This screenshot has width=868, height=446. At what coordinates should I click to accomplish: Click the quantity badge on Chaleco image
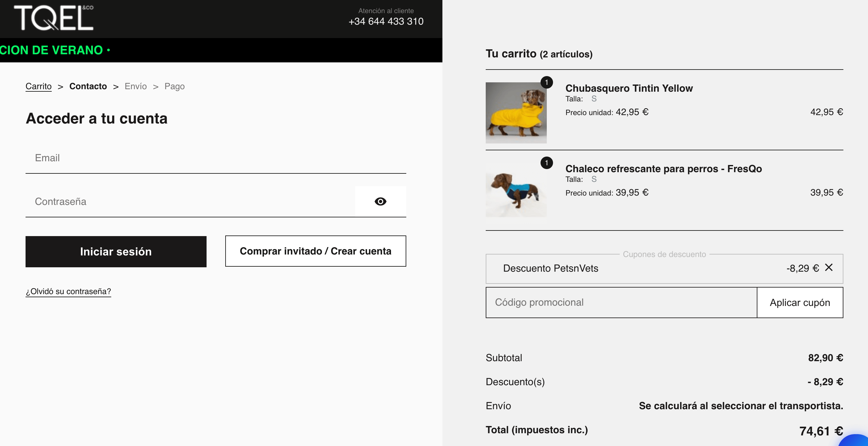pos(546,163)
